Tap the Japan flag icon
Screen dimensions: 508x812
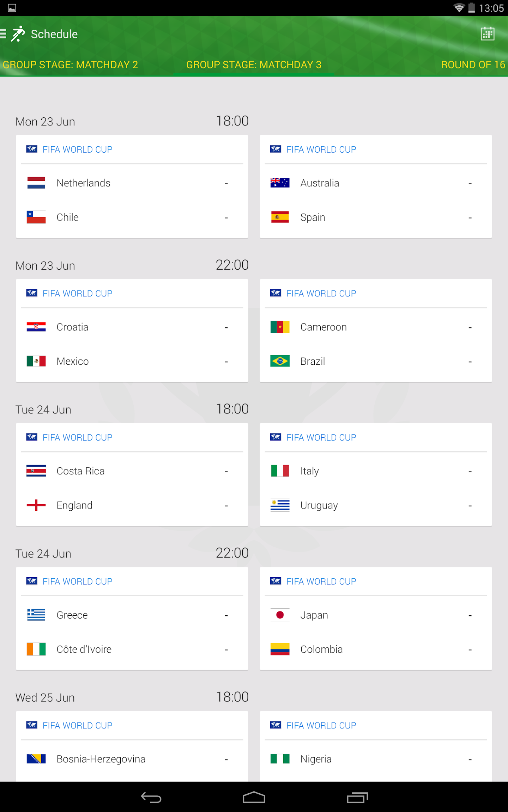280,615
